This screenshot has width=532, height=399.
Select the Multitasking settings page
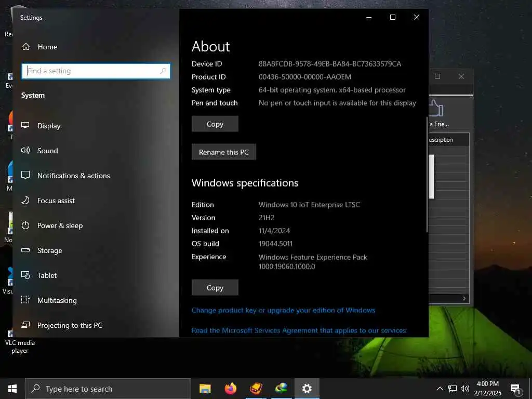(x=57, y=300)
